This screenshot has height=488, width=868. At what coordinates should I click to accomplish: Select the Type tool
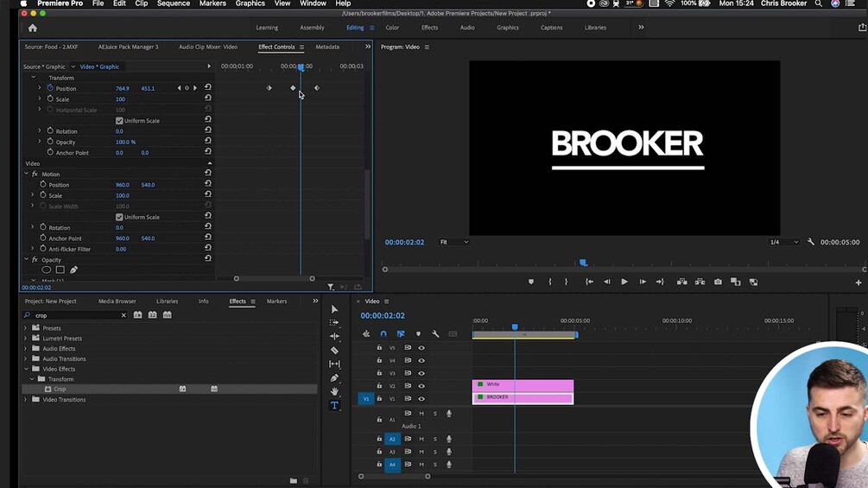pyautogui.click(x=334, y=406)
